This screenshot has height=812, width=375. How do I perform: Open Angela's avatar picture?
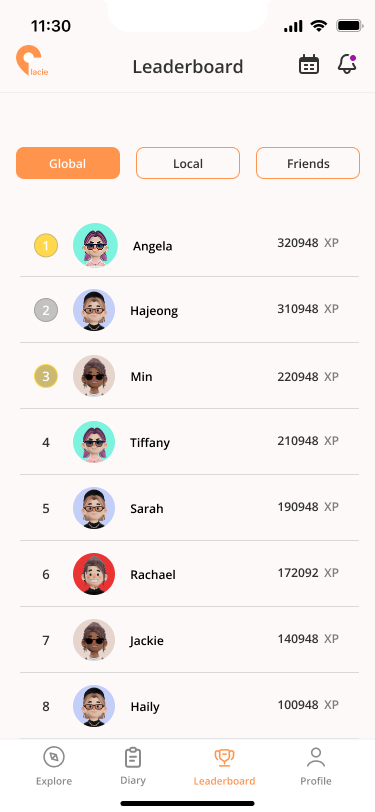[95, 245]
